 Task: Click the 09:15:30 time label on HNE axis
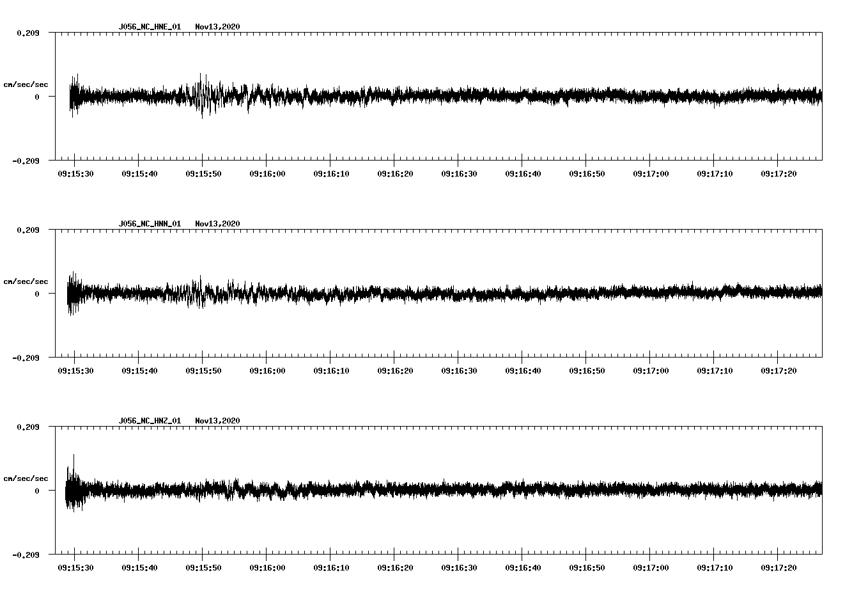76,173
